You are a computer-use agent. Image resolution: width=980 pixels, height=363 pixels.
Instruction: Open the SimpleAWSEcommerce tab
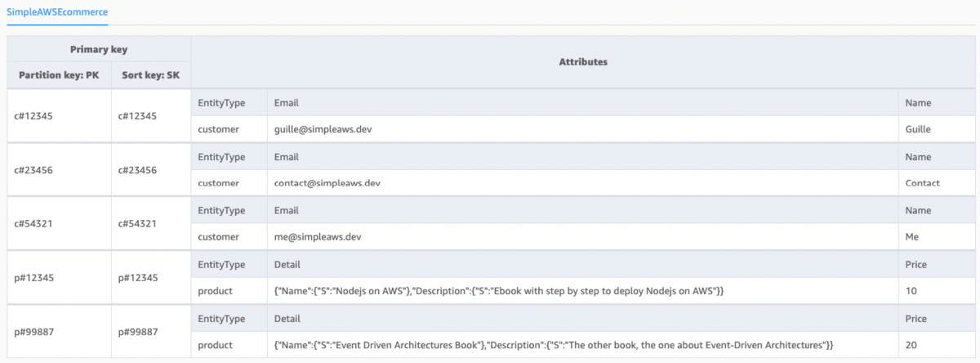(57, 12)
